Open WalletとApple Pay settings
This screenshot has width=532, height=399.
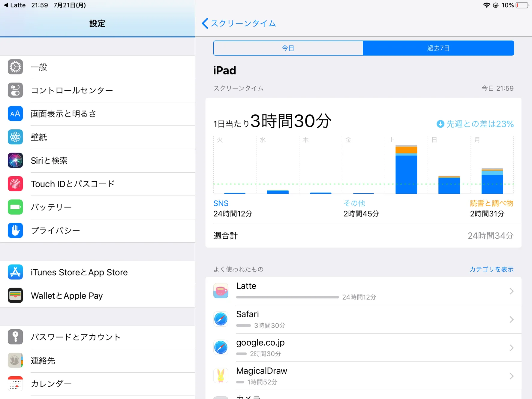97,296
